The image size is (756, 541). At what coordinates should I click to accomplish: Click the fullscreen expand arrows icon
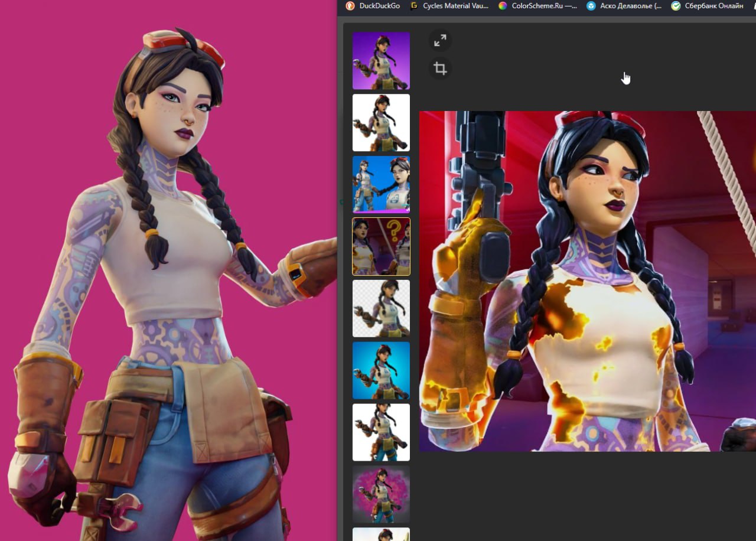point(440,40)
